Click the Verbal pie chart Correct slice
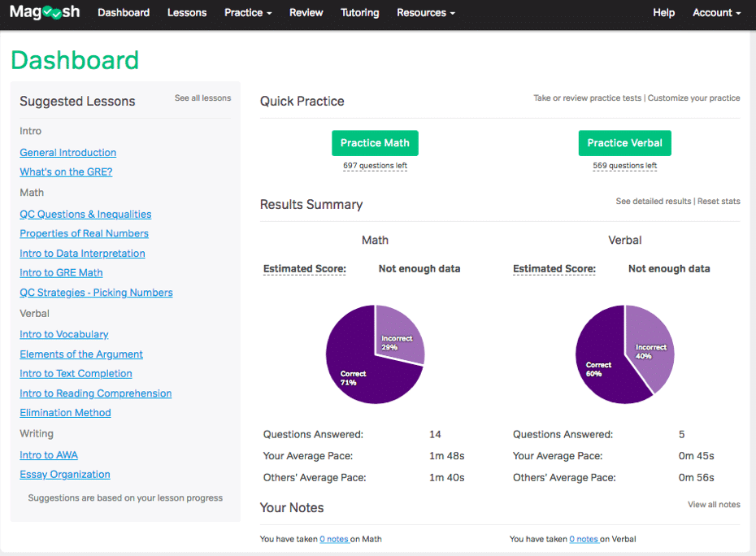This screenshot has width=756, height=556. pos(603,362)
